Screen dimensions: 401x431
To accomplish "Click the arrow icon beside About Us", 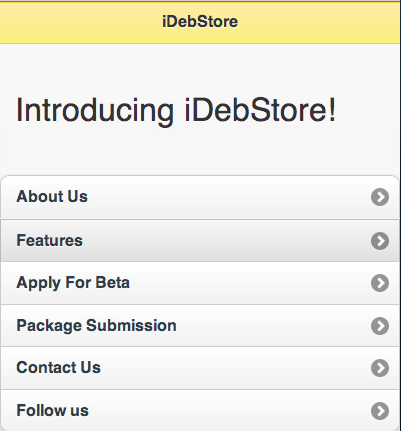I will click(x=380, y=197).
